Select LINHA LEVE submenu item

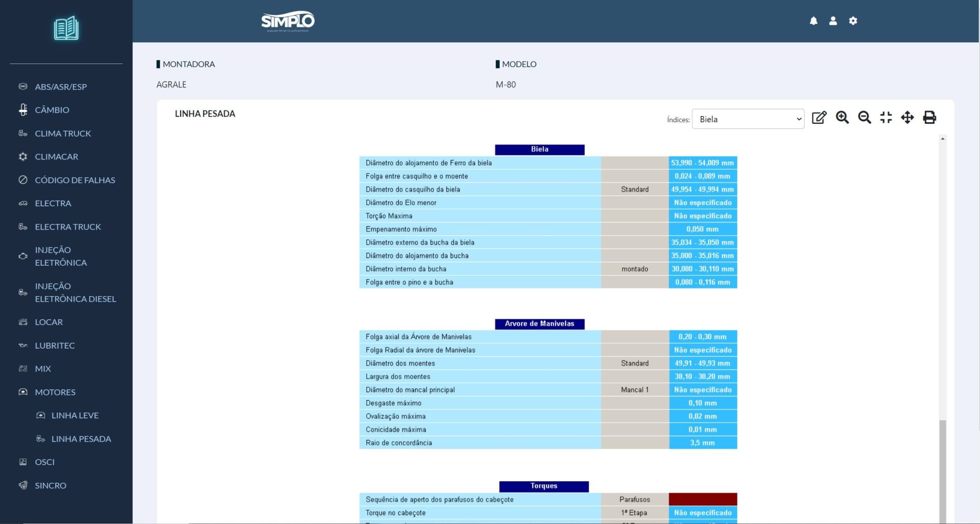coord(75,415)
